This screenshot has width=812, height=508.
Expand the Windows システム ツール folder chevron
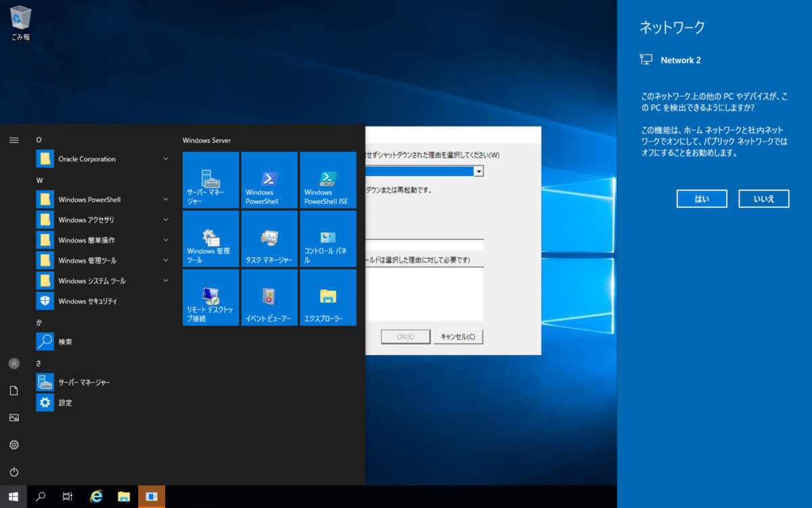point(166,281)
